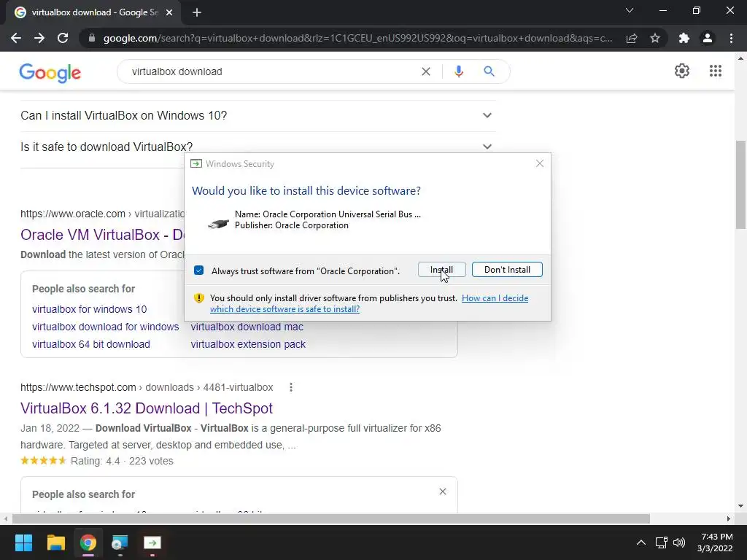The height and width of the screenshot is (560, 747).
Task: Click the horizontal scrollbar thumb
Action: coord(331,518)
